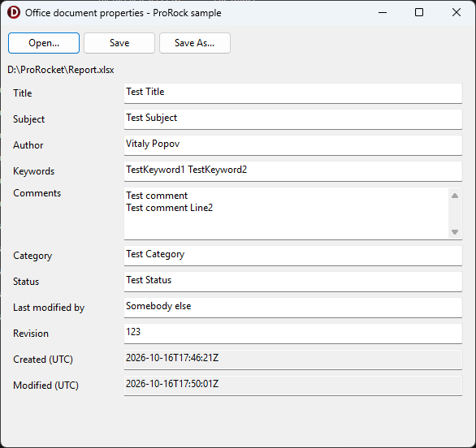
Task: Click the Modified (UTC) label
Action: tap(45, 386)
